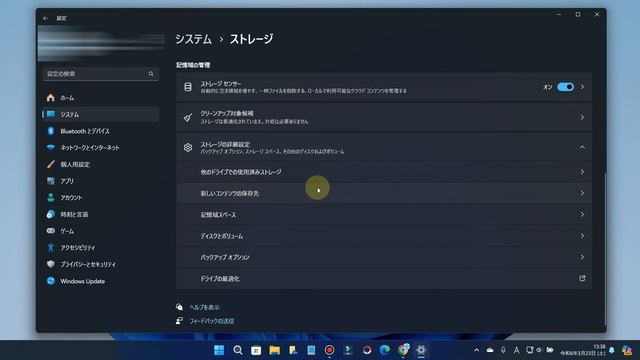Click the back arrow in the title bar
The width and height of the screenshot is (640, 360).
pos(45,18)
